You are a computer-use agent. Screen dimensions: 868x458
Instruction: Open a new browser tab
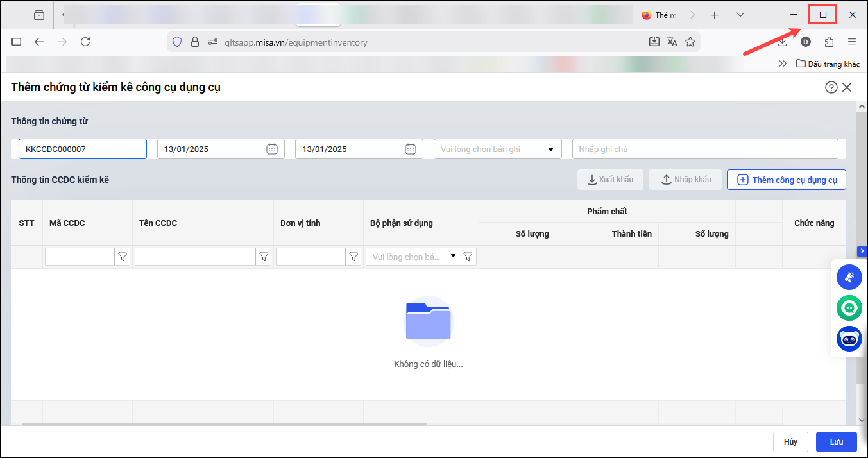point(715,15)
